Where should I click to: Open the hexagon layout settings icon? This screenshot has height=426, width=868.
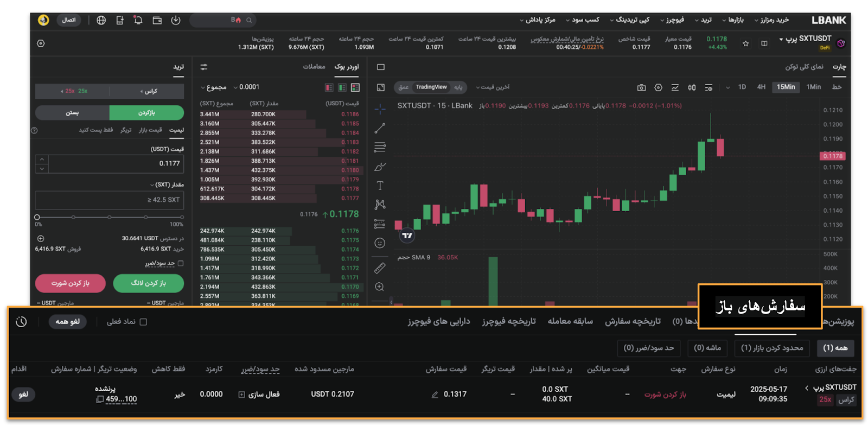[x=41, y=43]
